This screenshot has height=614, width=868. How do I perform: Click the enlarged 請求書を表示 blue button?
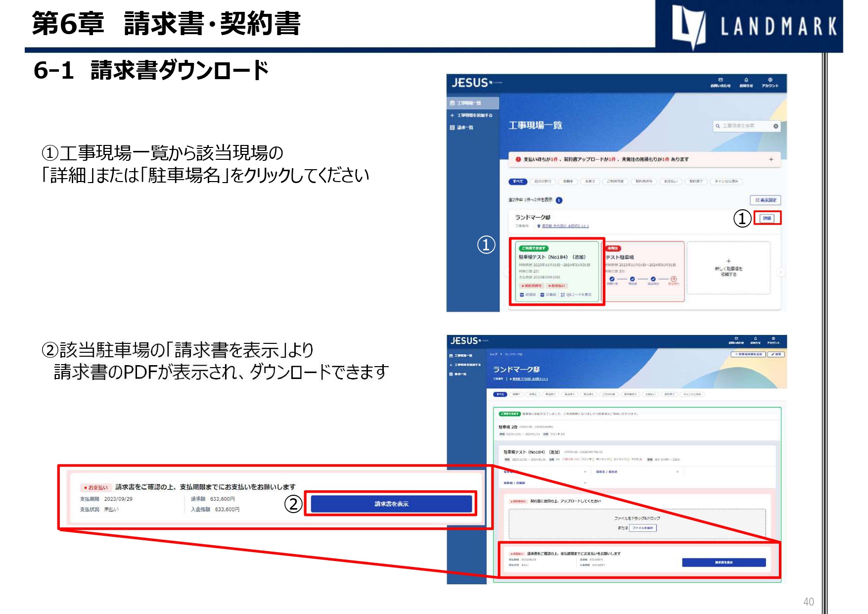(391, 504)
